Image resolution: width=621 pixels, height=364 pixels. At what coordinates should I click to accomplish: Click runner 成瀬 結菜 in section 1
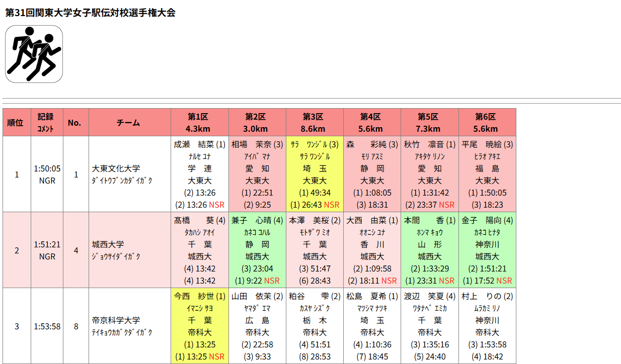point(200,174)
